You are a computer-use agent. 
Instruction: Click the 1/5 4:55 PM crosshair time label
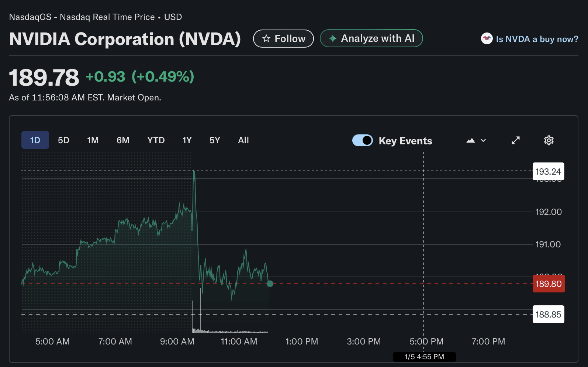point(424,357)
